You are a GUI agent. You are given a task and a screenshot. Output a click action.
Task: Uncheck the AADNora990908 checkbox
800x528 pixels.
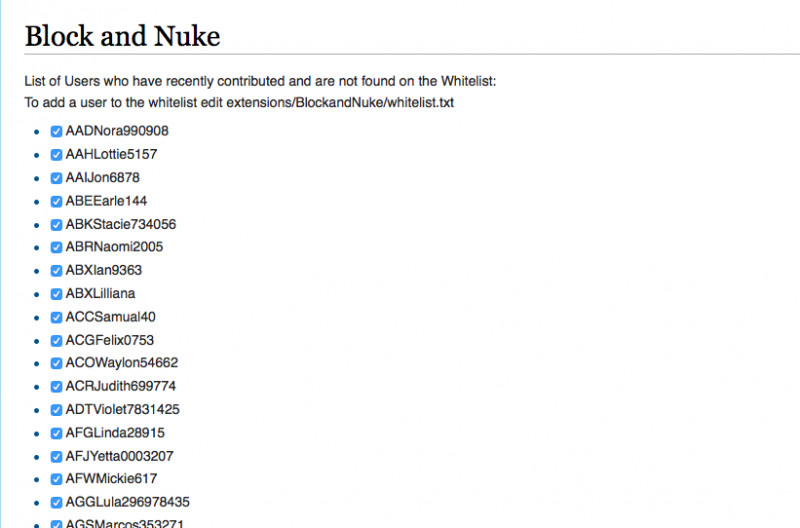point(57,131)
